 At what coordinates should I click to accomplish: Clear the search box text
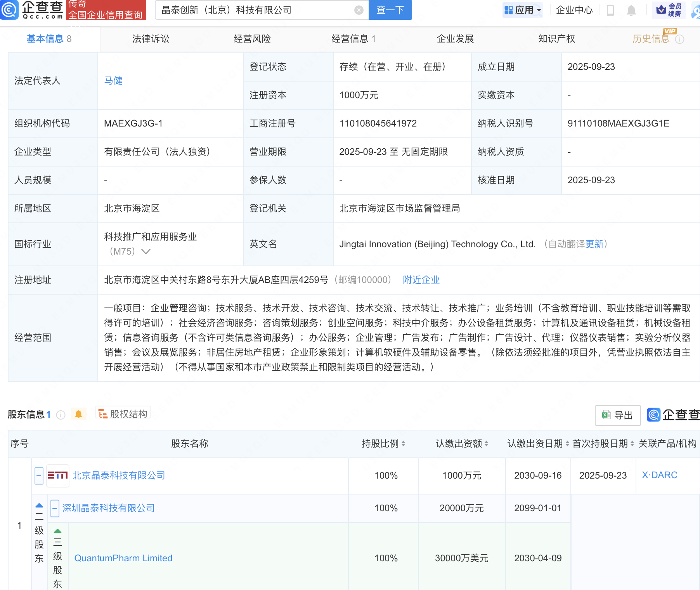tap(359, 10)
